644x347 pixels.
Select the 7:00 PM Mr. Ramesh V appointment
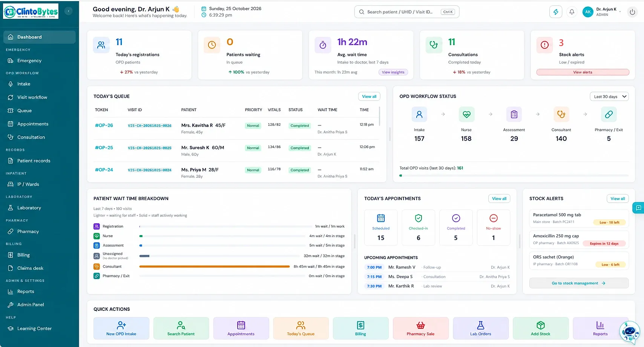(x=437, y=268)
